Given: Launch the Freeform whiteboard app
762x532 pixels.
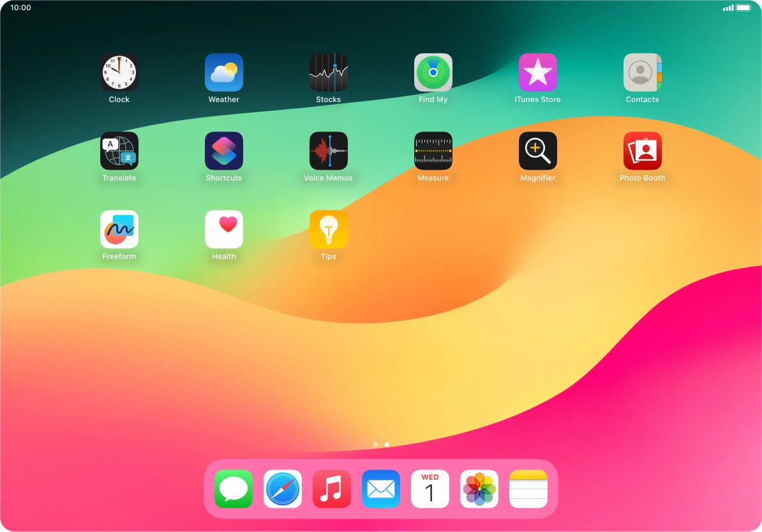Looking at the screenshot, I should coord(119,229).
